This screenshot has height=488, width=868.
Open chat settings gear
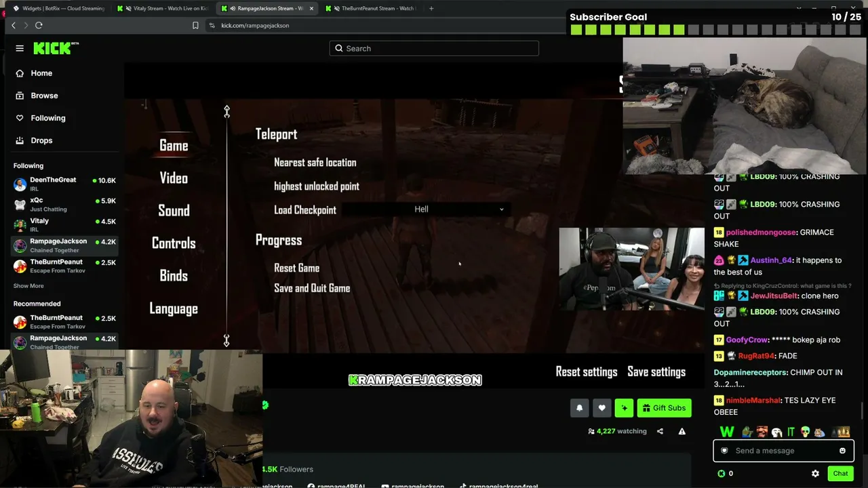(x=815, y=474)
